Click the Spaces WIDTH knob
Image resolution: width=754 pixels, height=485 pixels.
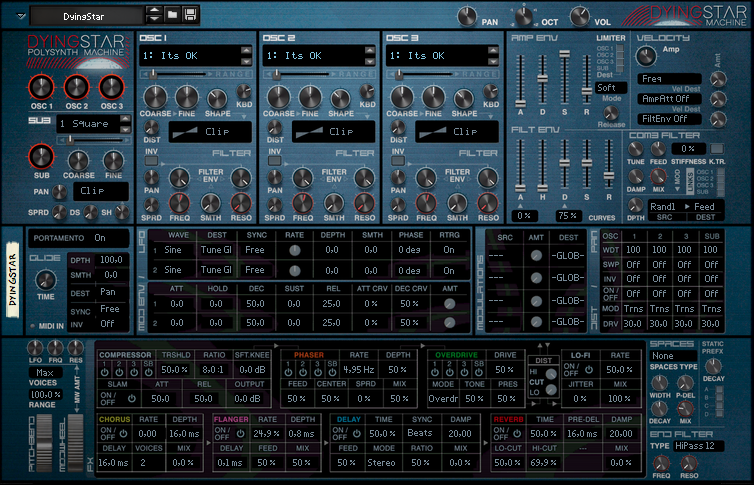659,383
